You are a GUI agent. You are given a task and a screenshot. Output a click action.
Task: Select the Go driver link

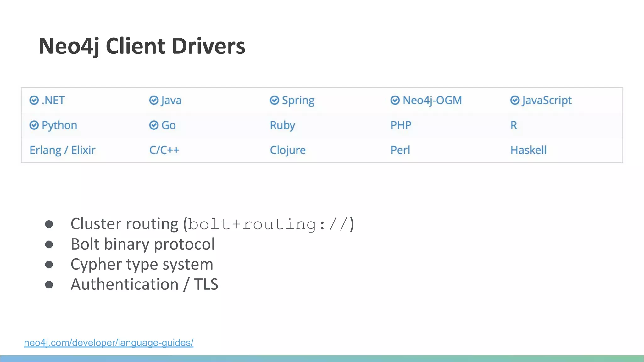[x=169, y=125]
